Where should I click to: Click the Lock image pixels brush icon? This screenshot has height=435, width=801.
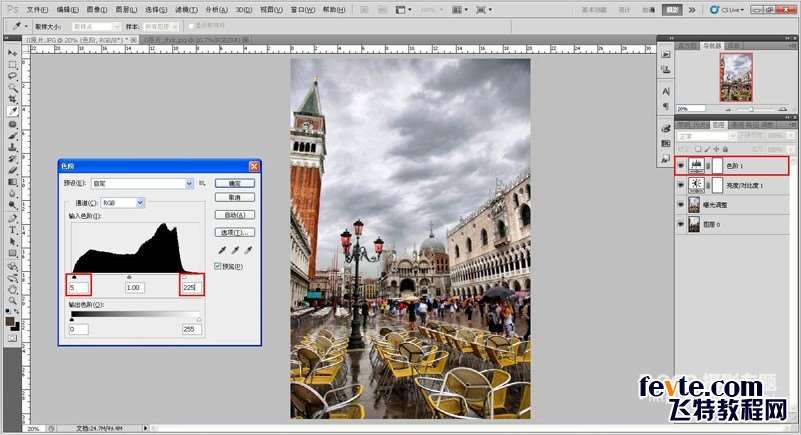coord(708,149)
